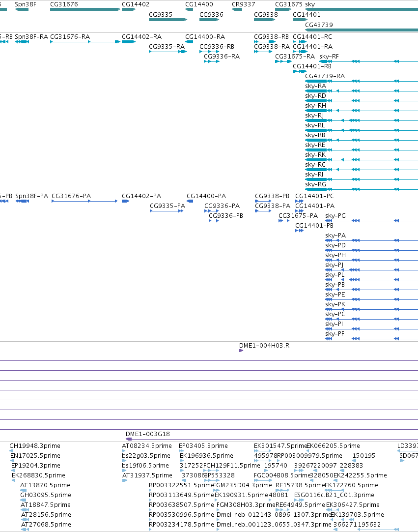418x532 pixels.
Task: Click transcript sky-RG
Action: tap(316, 184)
